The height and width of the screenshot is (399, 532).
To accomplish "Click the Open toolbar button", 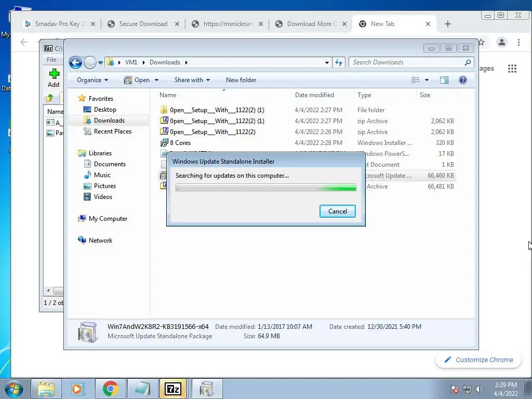I will [137, 80].
